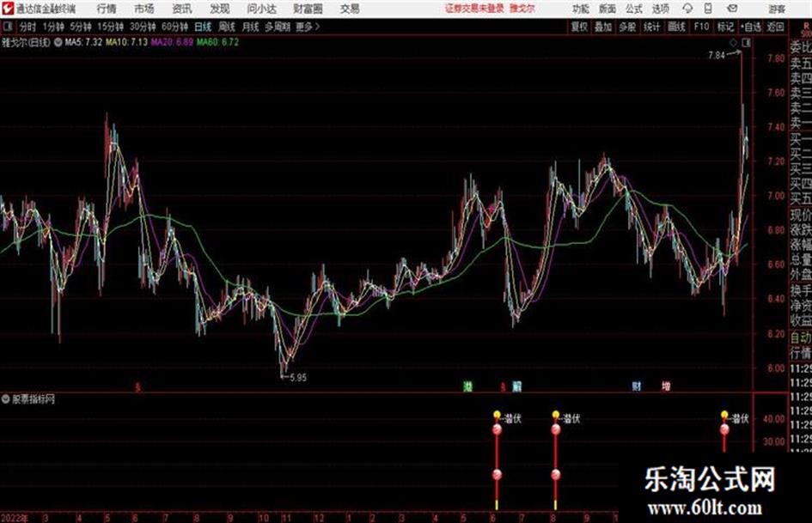Select the 日线 daily period tab
The width and height of the screenshot is (812, 523).
point(203,27)
